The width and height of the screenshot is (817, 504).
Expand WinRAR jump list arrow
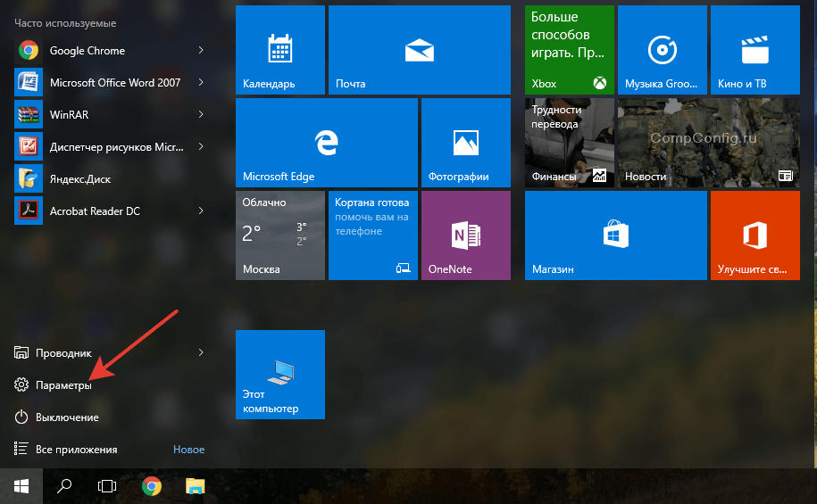click(x=201, y=114)
